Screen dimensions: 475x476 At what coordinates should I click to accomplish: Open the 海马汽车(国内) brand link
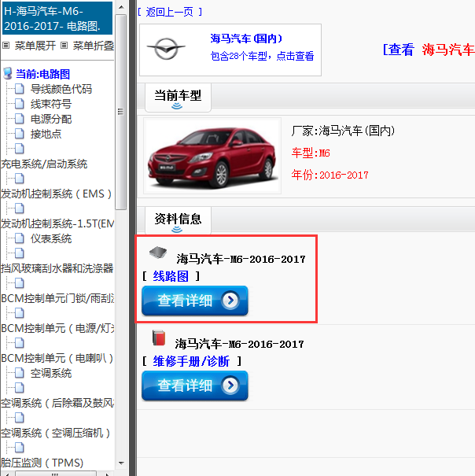click(246, 39)
